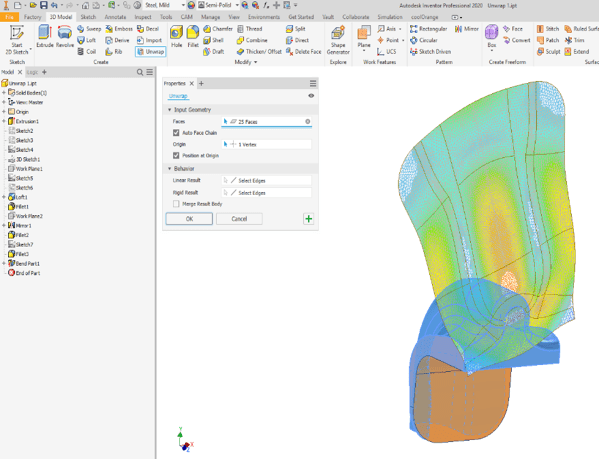Select the Import tool
The image size is (599, 459).
(x=149, y=40)
